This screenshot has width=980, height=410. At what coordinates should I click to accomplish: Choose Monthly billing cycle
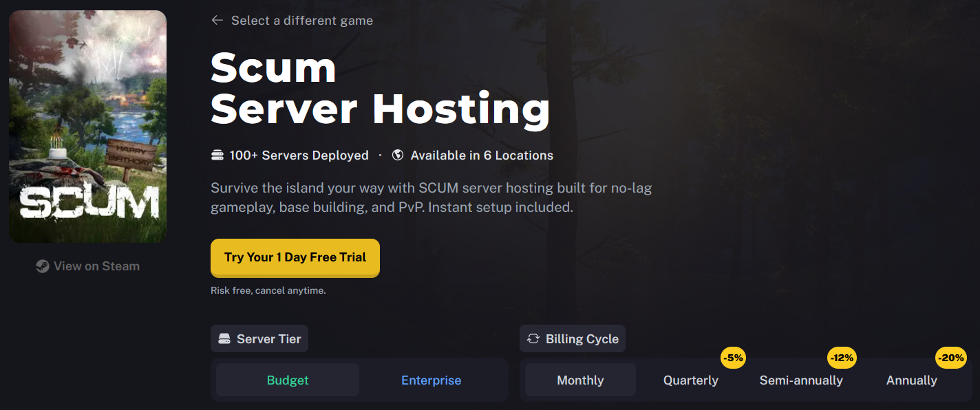click(x=580, y=380)
